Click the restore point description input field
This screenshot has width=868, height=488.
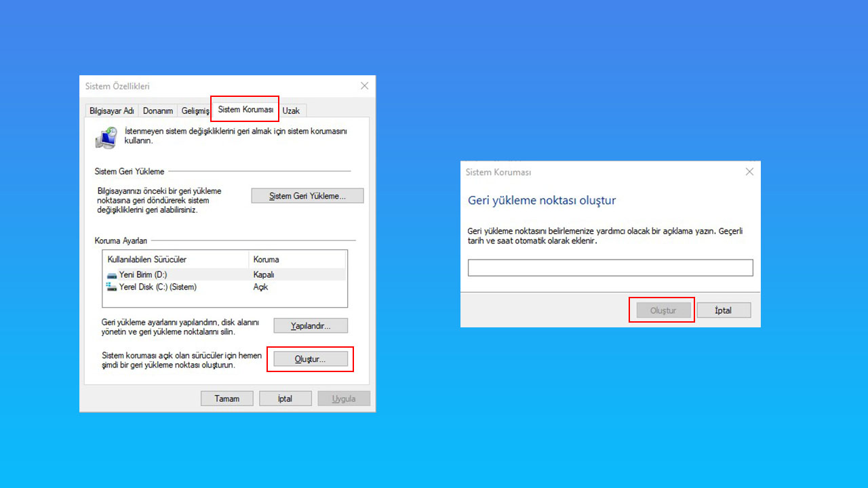coord(610,267)
